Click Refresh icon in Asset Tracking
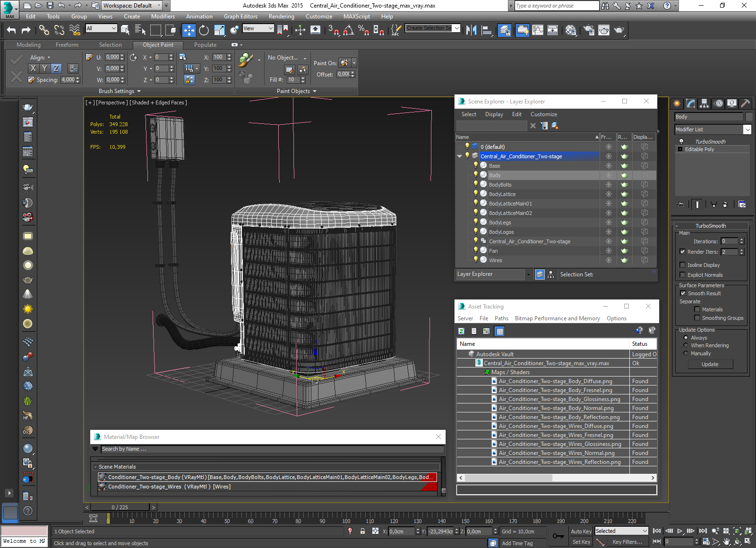The image size is (756, 548). (462, 331)
